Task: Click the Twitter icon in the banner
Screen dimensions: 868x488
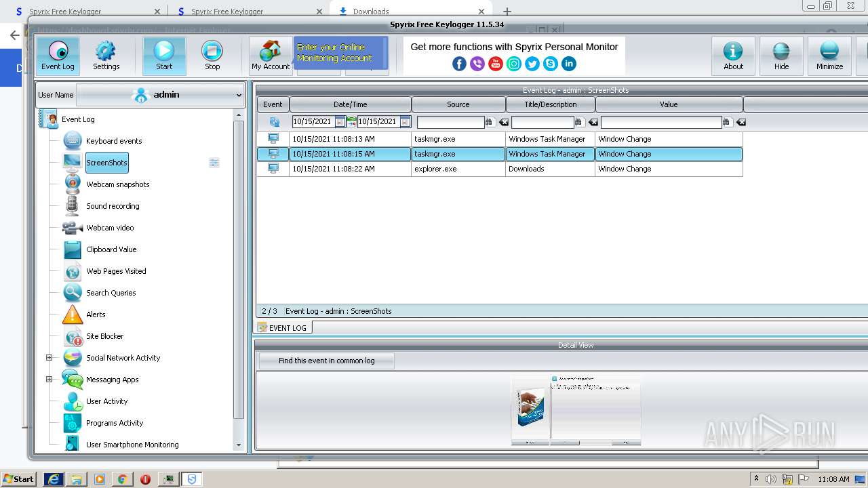Action: [532, 64]
